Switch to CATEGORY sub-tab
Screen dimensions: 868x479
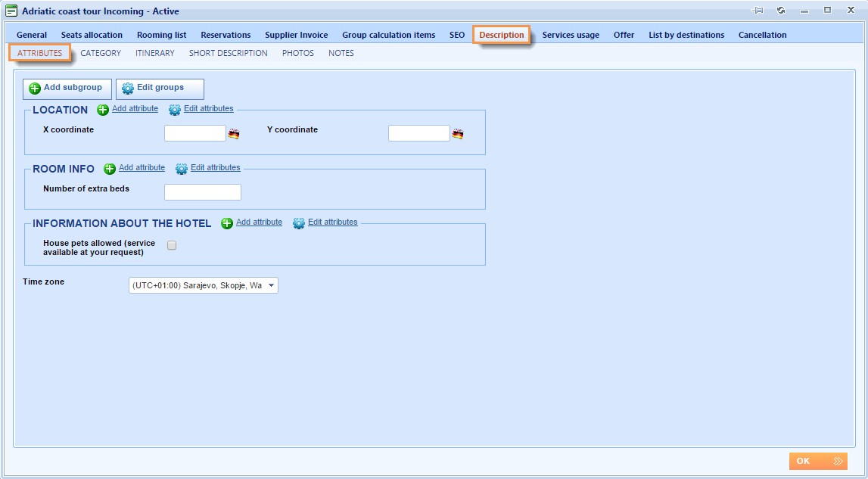pos(101,53)
